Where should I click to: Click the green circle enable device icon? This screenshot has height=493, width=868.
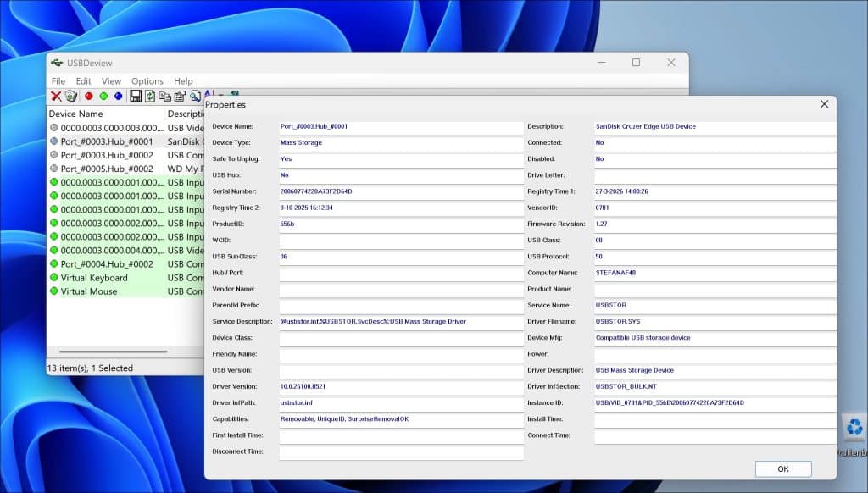click(x=103, y=97)
